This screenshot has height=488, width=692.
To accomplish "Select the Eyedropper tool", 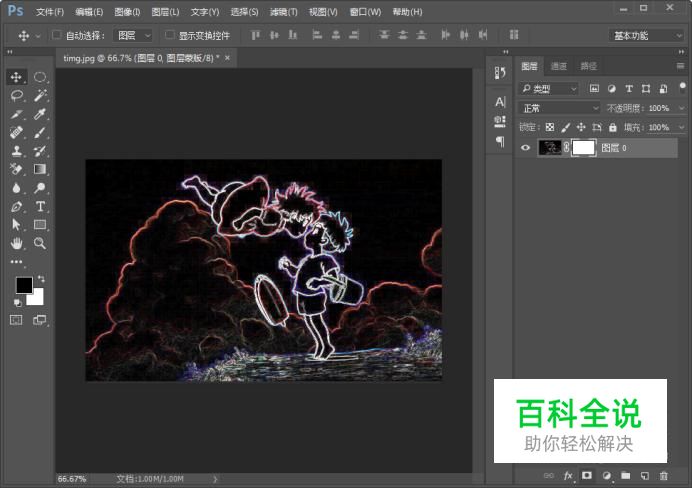I will (x=40, y=114).
